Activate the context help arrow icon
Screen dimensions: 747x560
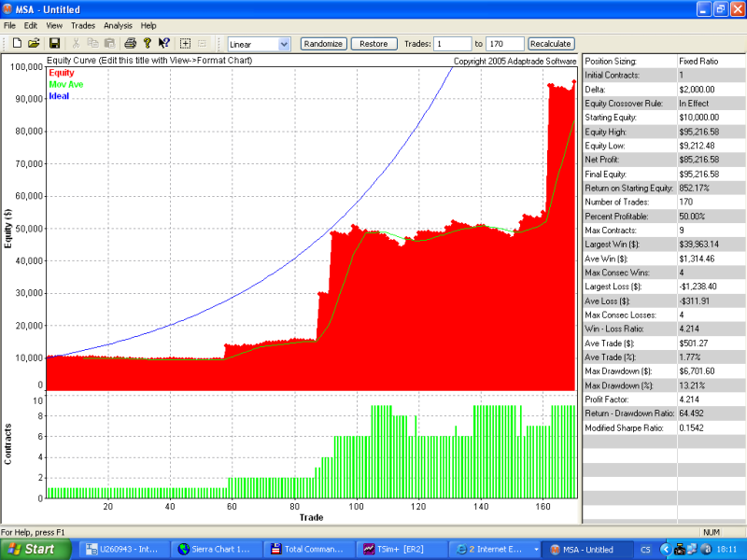click(164, 43)
